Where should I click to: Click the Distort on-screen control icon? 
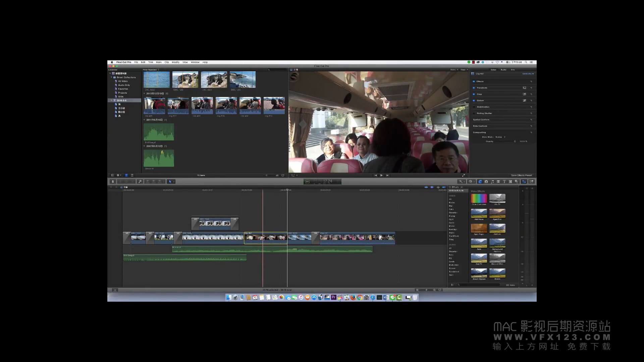click(x=525, y=101)
